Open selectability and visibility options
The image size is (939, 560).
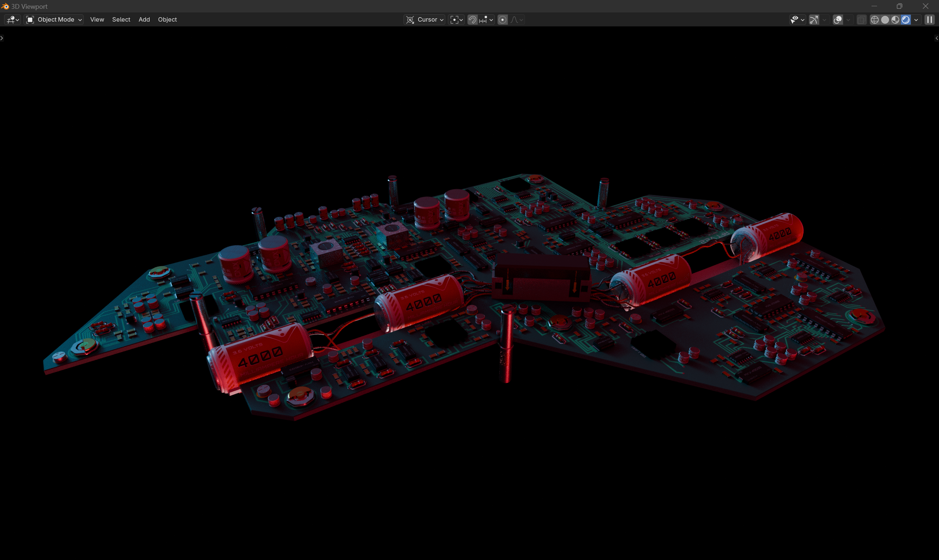point(797,20)
